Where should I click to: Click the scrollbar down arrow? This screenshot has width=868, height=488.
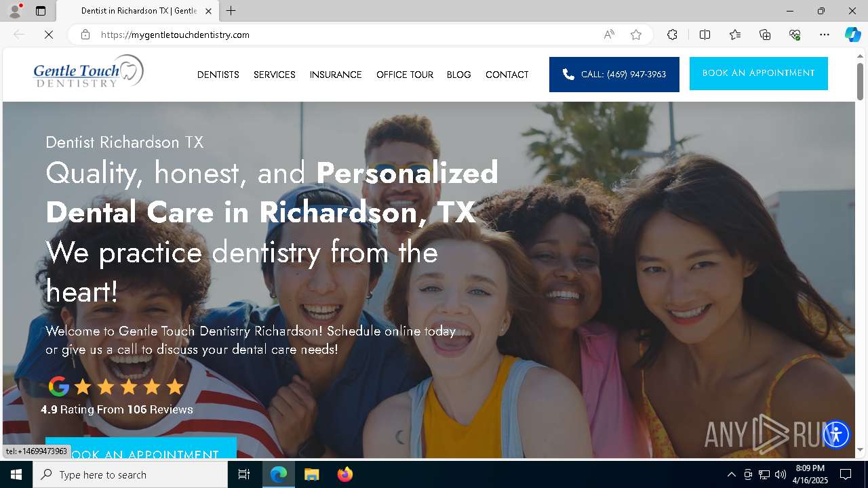[x=860, y=449]
